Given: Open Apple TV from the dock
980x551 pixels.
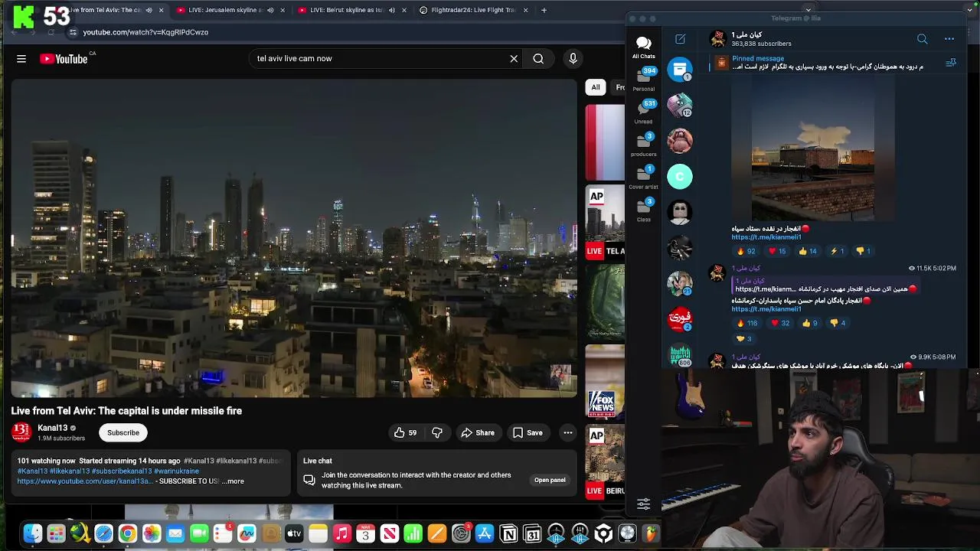Looking at the screenshot, I should (294, 534).
